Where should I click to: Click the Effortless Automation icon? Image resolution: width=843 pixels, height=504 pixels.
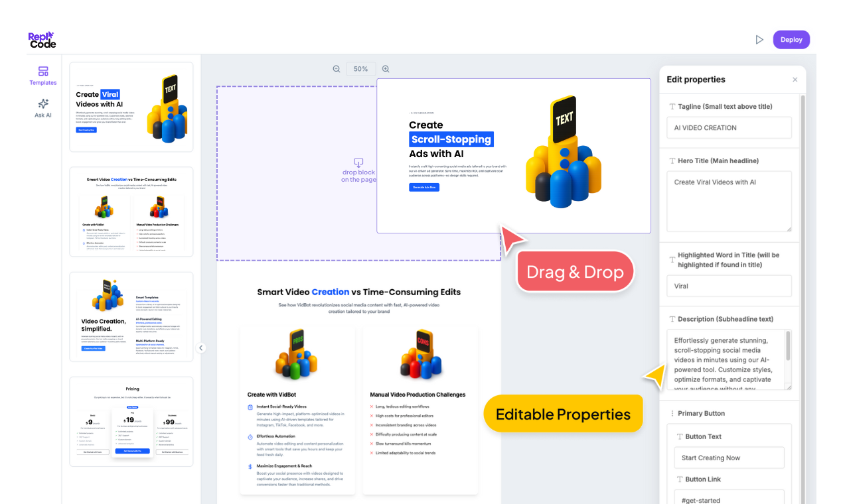coord(250,437)
